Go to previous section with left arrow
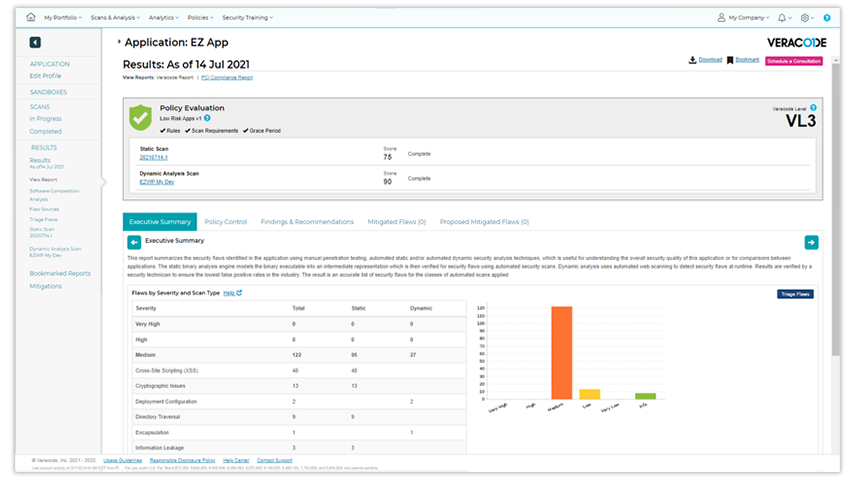 point(134,242)
